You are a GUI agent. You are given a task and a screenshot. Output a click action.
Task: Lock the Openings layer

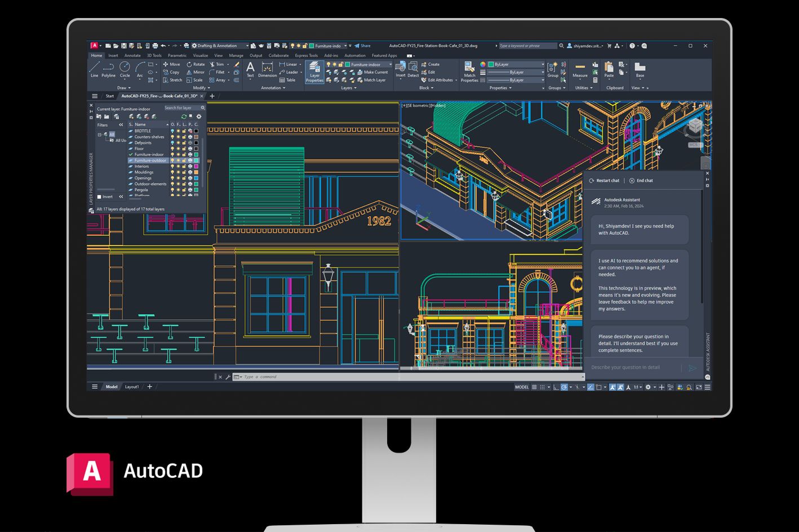point(184,178)
